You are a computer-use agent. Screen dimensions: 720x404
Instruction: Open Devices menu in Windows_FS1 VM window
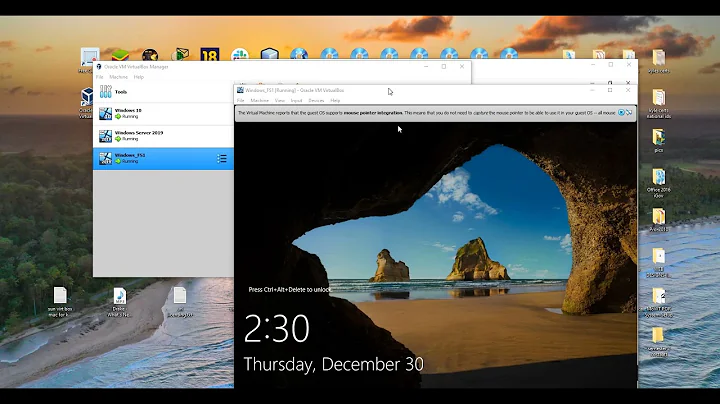click(316, 101)
